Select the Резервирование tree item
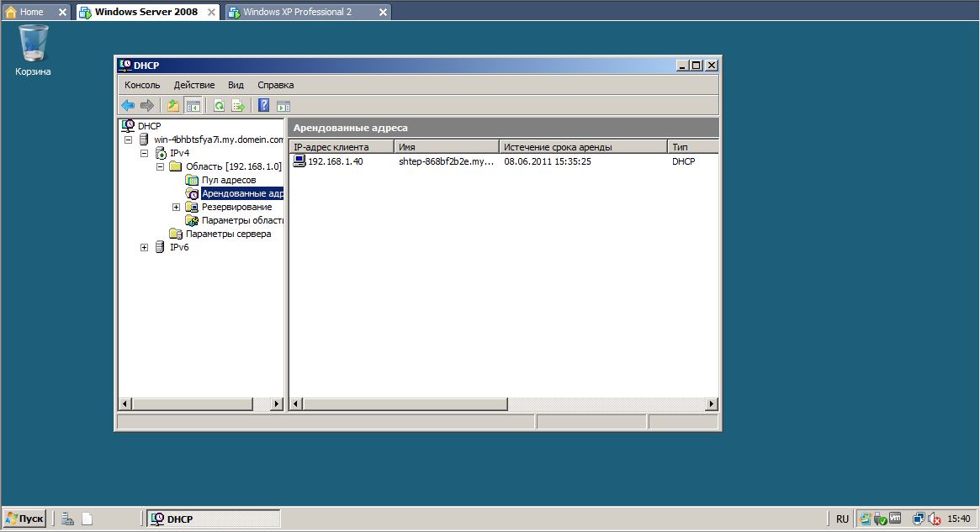The image size is (980, 532). [237, 207]
